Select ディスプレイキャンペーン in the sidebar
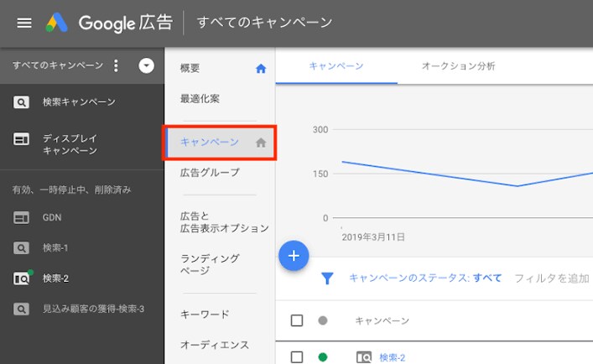This screenshot has width=593, height=364. pyautogui.click(x=70, y=144)
